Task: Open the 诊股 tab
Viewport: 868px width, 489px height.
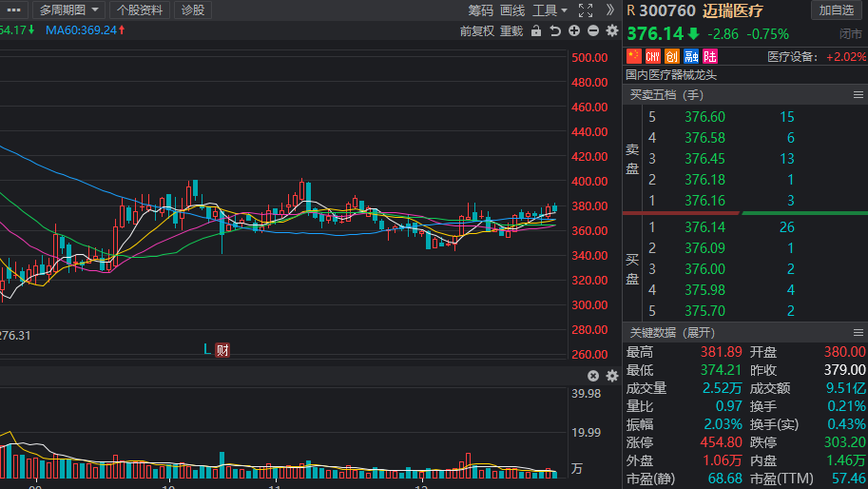Action: click(193, 10)
